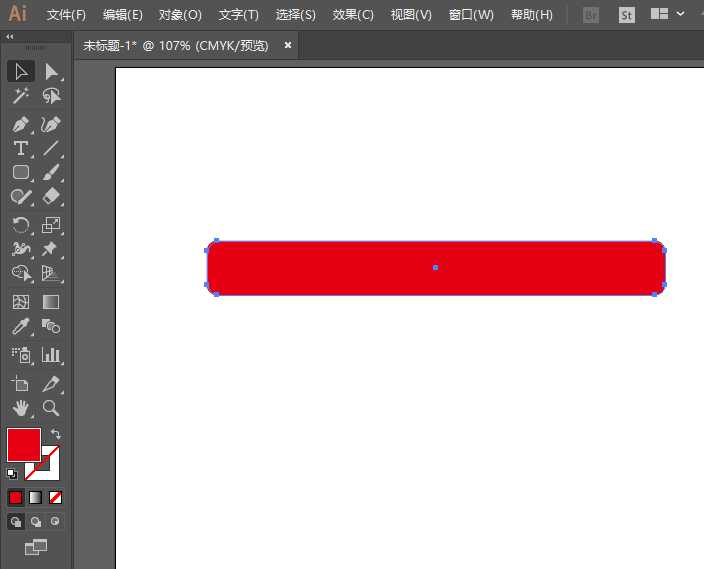Select the Magic Wand tool
This screenshot has width=704, height=569.
pos(20,96)
